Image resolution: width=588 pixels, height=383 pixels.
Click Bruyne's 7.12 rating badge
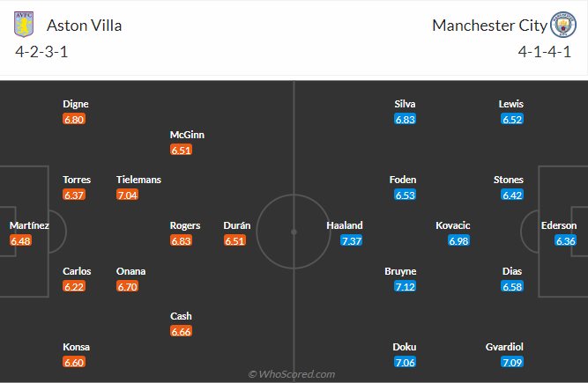405,286
